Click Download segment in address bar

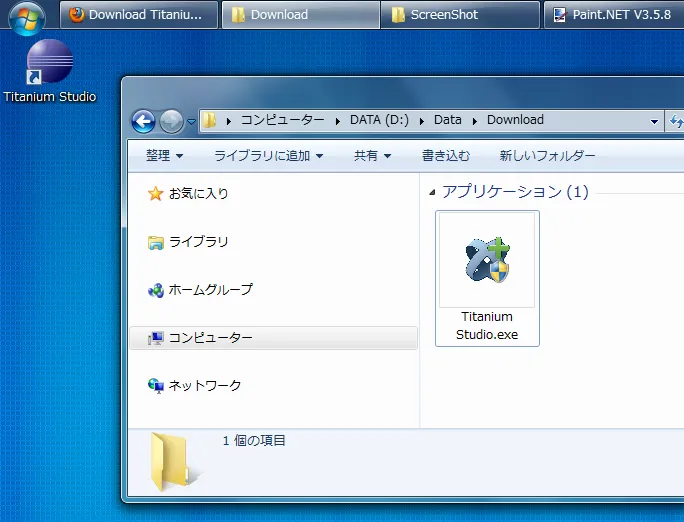pos(515,119)
